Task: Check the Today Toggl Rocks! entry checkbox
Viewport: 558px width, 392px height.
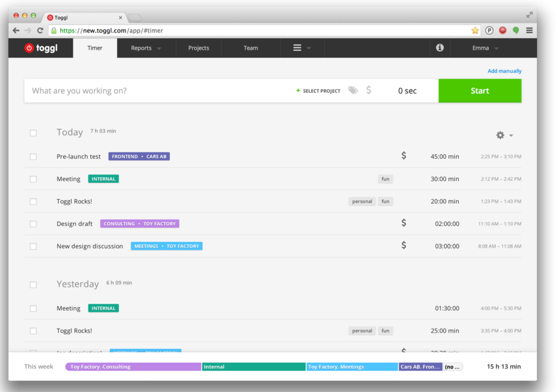Action: (x=33, y=201)
